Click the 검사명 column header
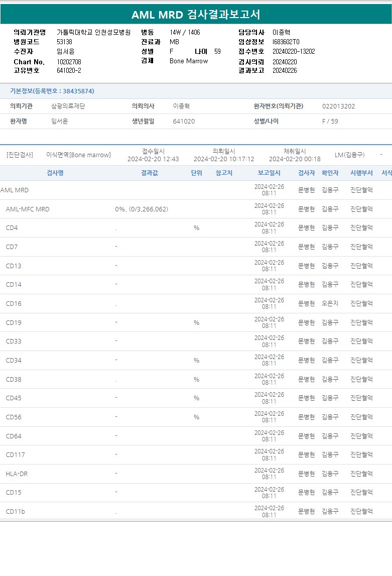The width and height of the screenshot is (392, 576). pyautogui.click(x=55, y=173)
